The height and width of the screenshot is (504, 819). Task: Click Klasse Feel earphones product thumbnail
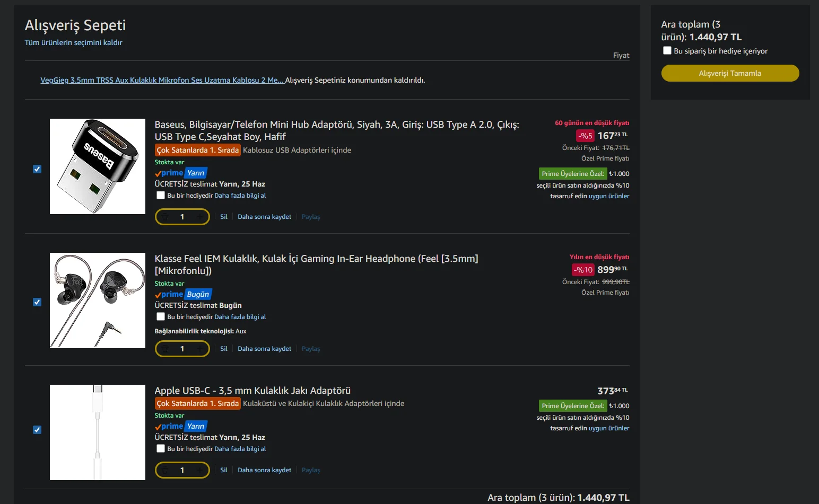click(98, 300)
